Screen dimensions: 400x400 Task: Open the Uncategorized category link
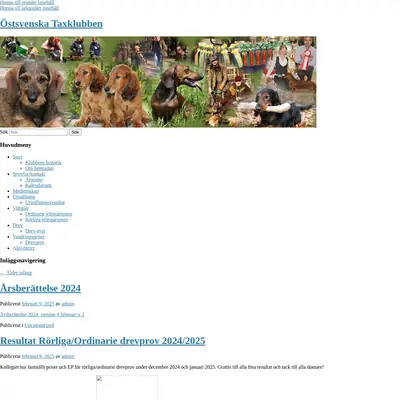pos(39,325)
